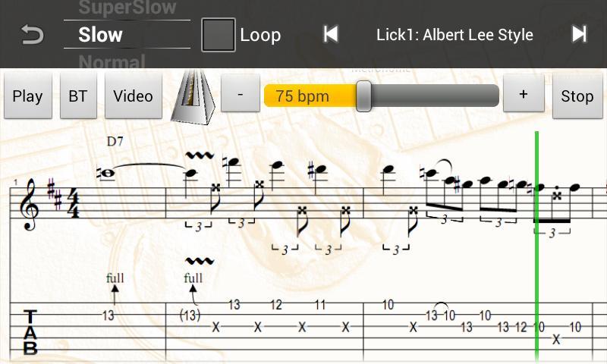Tap the treble clef symbol
This screenshot has height=364, width=607.
coord(30,205)
